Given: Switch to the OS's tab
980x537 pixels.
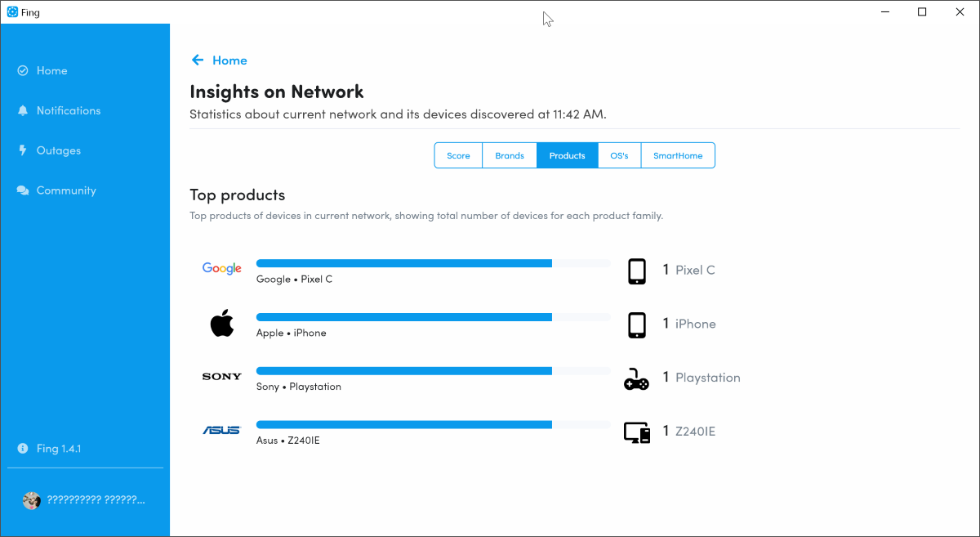Looking at the screenshot, I should coord(620,155).
